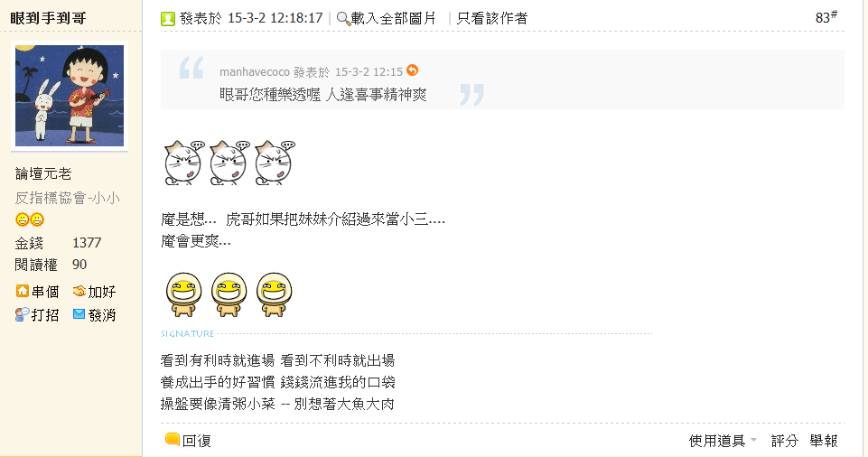Open post number 83 permalink
Image resolution: width=868 pixels, height=457 pixels.
click(x=826, y=18)
